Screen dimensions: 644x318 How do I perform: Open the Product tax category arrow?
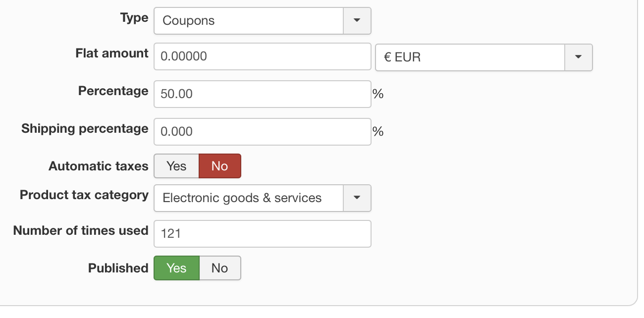[357, 198]
